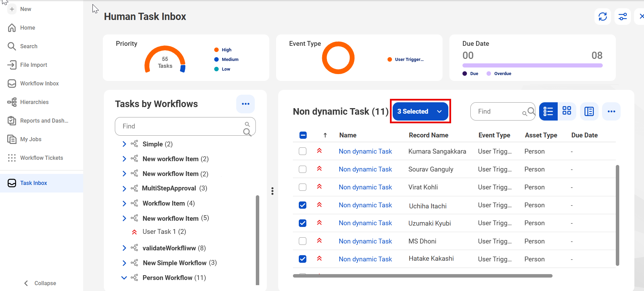
Task: Expand the New Simple Workflow (3) node
Action: tap(124, 263)
